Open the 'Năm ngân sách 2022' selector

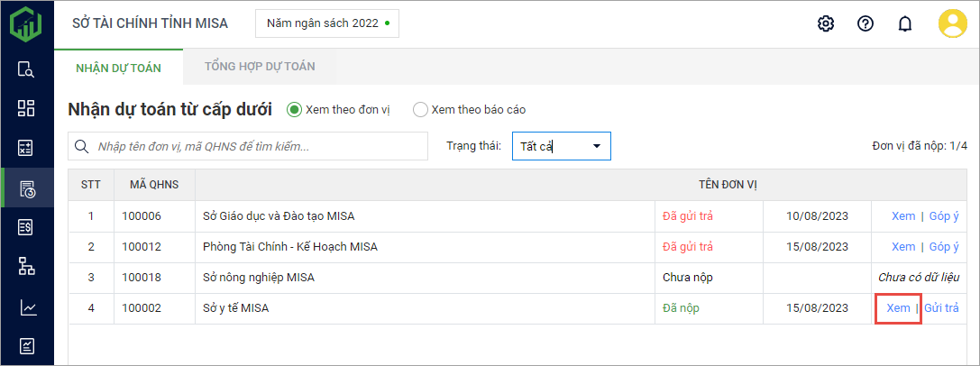coord(327,23)
